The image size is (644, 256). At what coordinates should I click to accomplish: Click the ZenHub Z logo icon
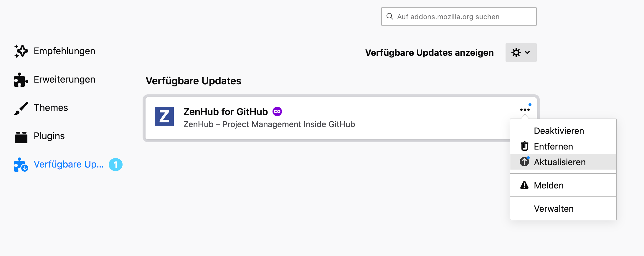pyautogui.click(x=164, y=116)
